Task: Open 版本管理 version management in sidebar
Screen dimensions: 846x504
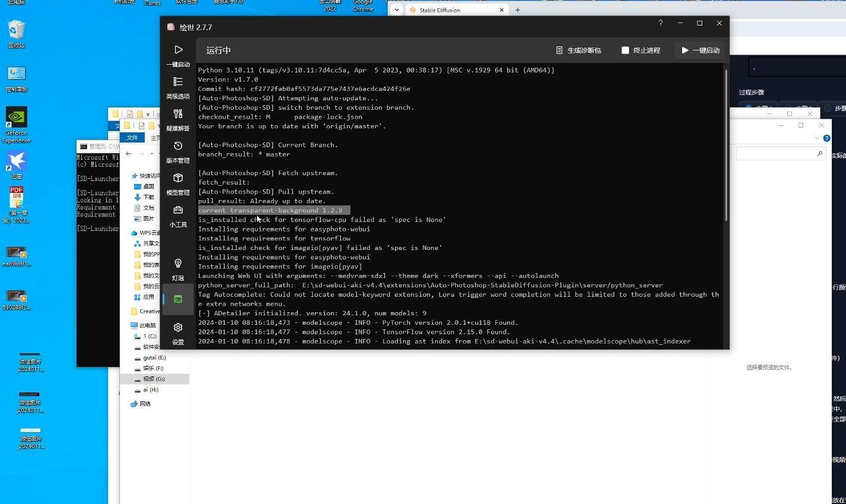Action: pyautogui.click(x=178, y=151)
